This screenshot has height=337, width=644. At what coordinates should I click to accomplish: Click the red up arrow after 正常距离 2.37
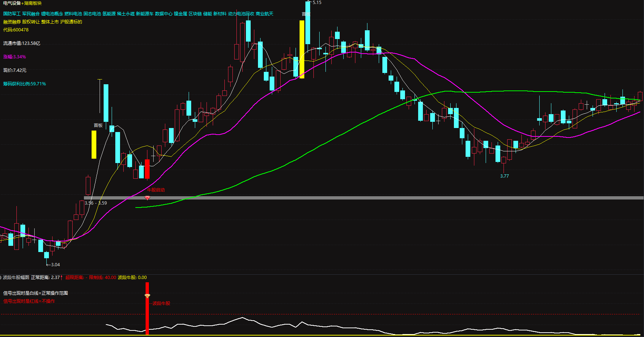pos(62,278)
